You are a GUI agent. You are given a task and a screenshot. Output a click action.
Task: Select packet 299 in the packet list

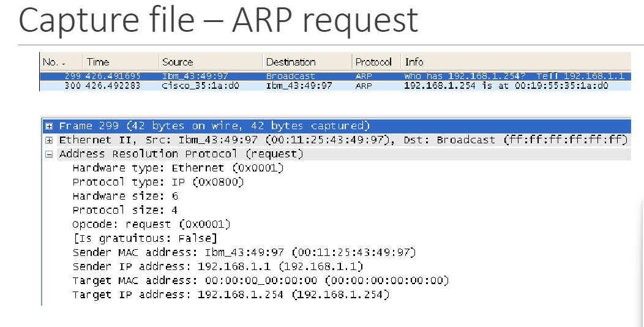coord(335,76)
